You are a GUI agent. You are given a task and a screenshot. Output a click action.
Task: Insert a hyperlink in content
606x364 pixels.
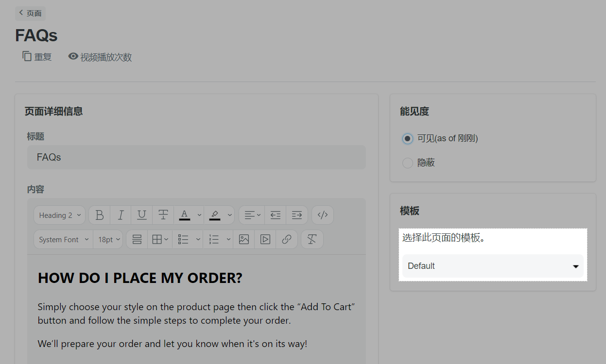287,239
